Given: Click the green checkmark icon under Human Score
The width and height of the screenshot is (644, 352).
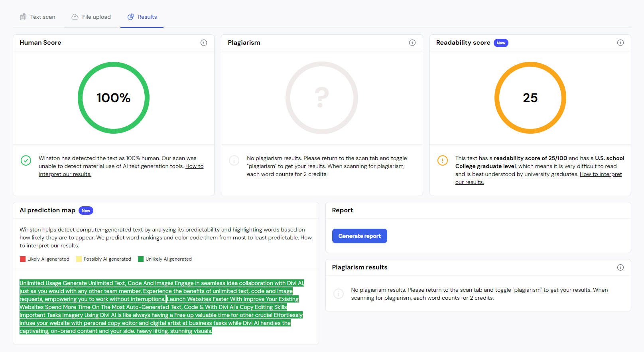Looking at the screenshot, I should click(x=26, y=160).
